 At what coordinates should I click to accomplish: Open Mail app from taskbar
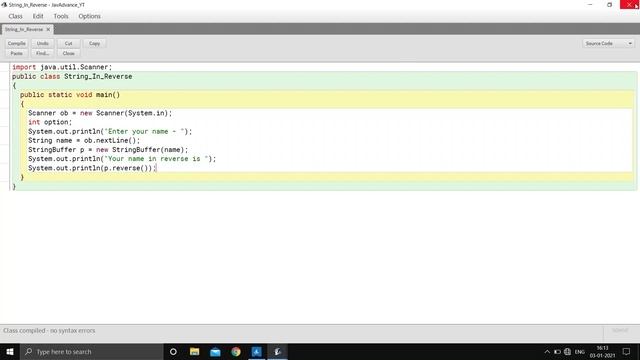[x=215, y=351]
